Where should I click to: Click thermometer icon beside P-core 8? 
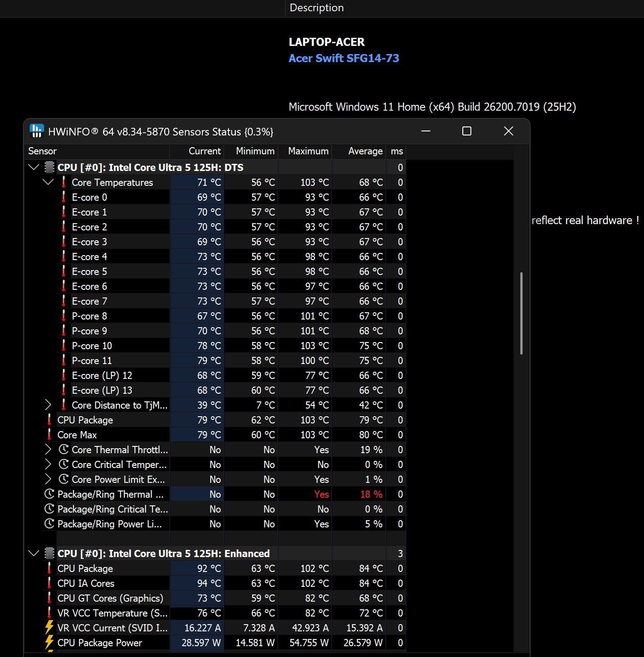tap(63, 316)
